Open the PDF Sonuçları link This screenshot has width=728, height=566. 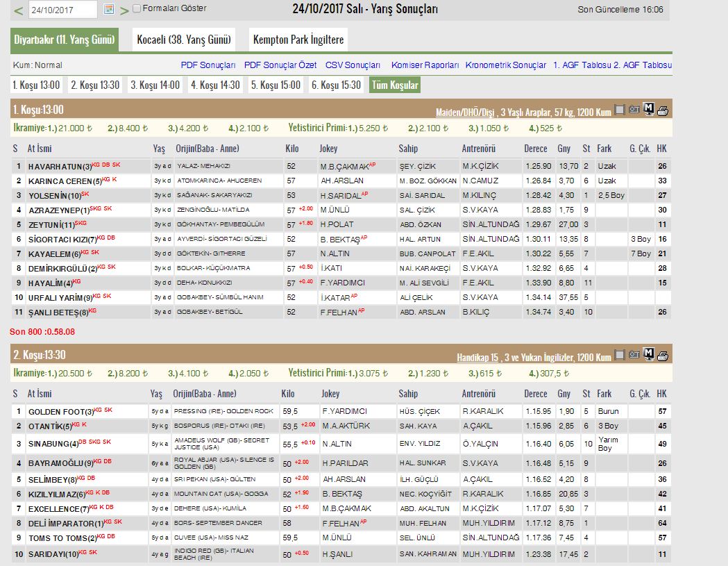tap(208, 65)
